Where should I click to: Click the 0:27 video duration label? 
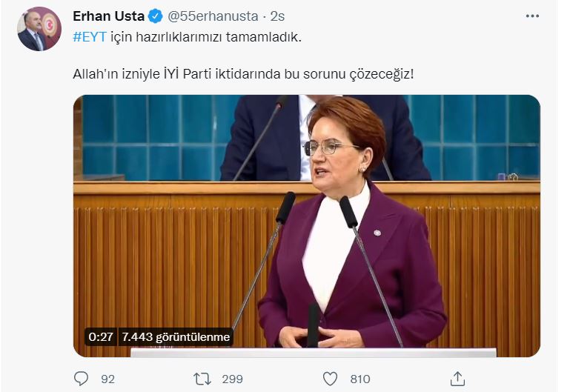101,336
